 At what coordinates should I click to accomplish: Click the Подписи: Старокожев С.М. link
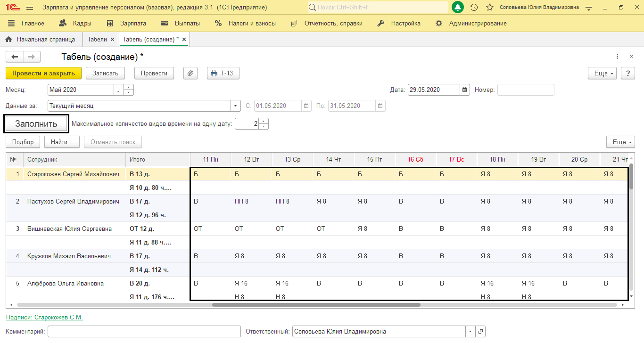pos(44,318)
